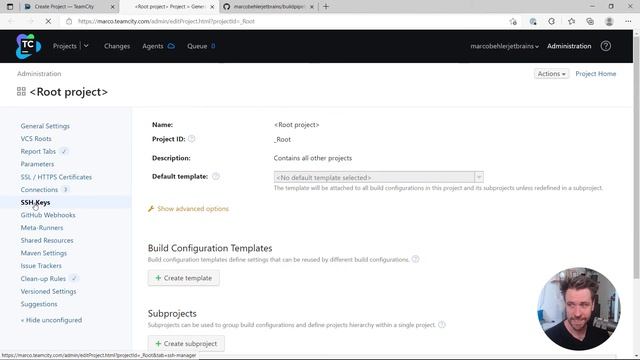Open new browser tab with plus icon
This screenshot has width=640, height=360.
(x=326, y=7)
